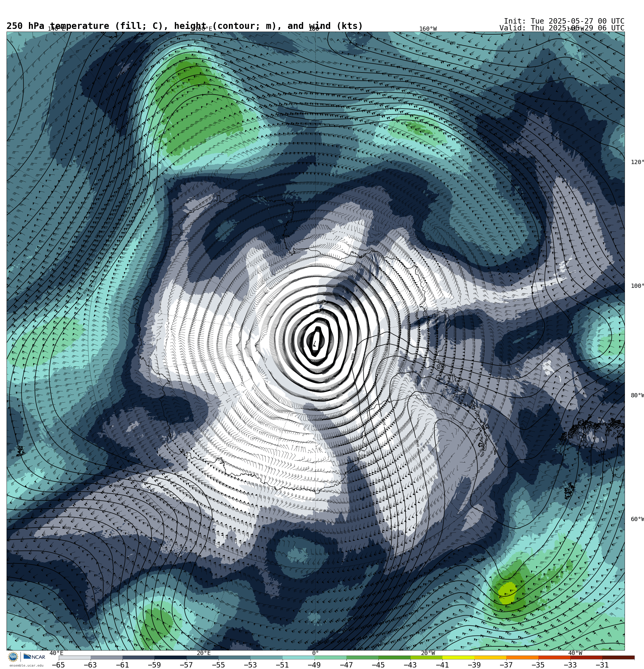Click the -33 colorbar label
The width and height of the screenshot is (644, 669).
pyautogui.click(x=570, y=665)
